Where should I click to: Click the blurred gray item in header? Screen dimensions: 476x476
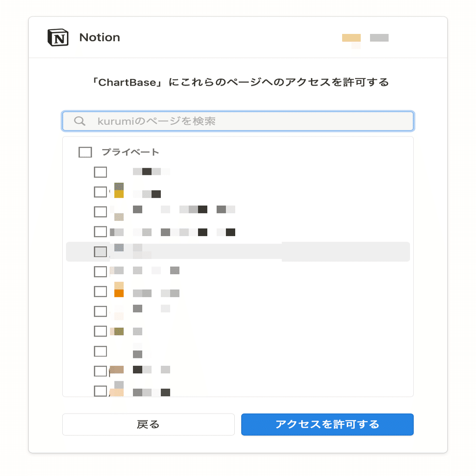tap(379, 38)
